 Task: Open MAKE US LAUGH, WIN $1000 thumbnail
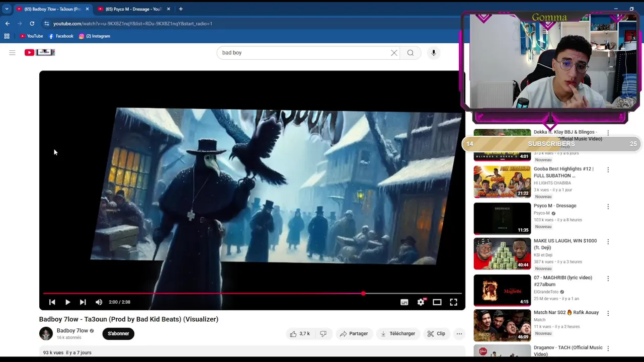[502, 254]
